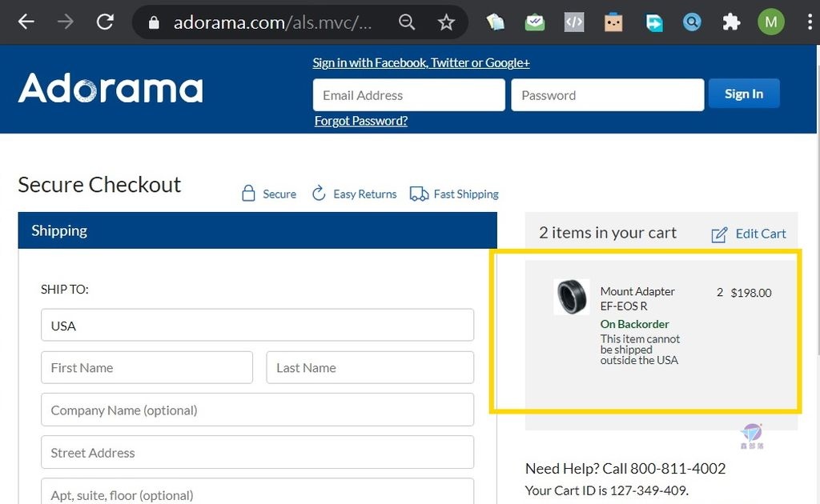This screenshot has width=820, height=504.
Task: Click the 'cannot be shipped outside the USA' notice
Action: tap(640, 350)
